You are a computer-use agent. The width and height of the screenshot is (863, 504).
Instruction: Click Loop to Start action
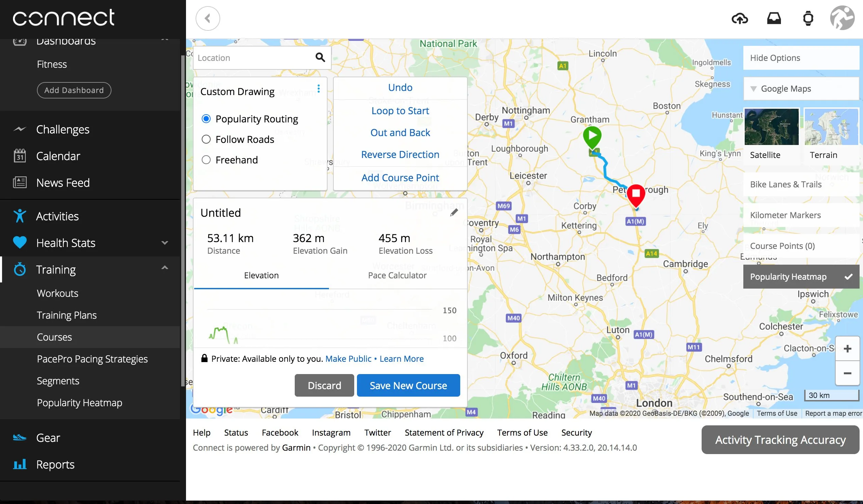[400, 111]
